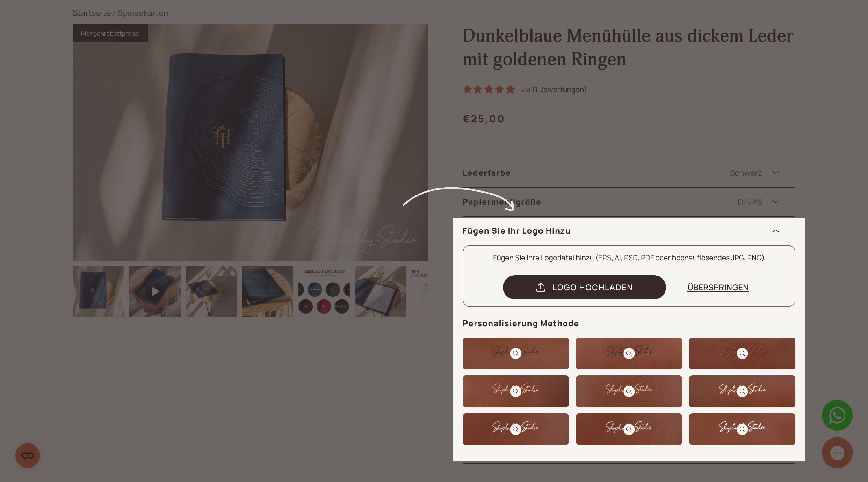Open the WhatsApp chat icon
Screen dimensions: 868x482
point(837,415)
